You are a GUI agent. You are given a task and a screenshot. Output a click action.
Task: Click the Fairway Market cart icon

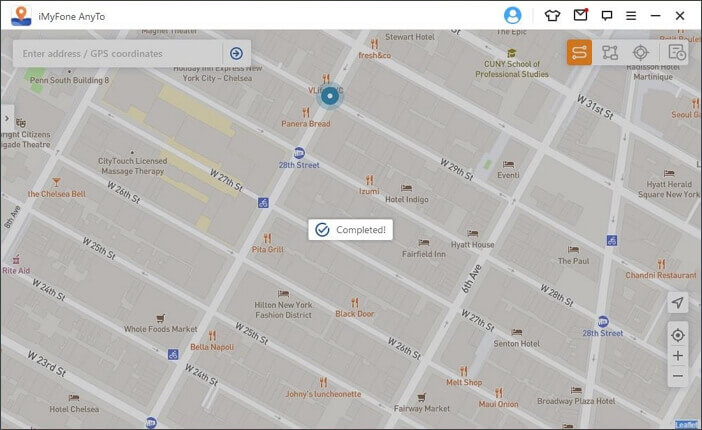[x=421, y=397]
